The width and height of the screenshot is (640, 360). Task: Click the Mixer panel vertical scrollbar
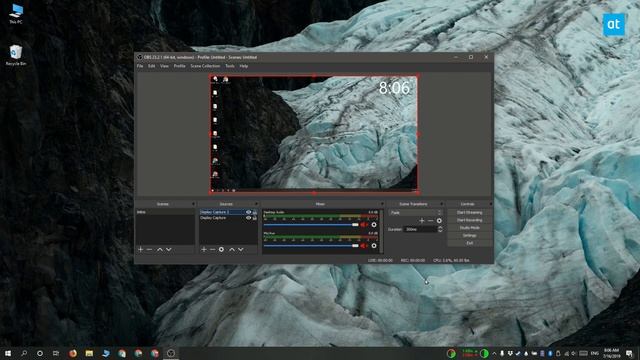point(381,231)
